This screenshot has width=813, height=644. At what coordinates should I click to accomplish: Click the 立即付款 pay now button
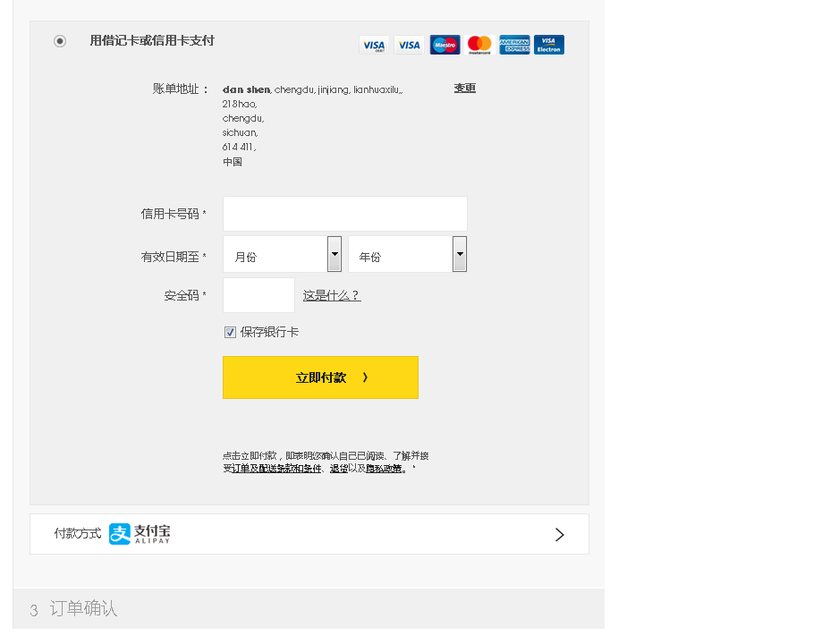tap(320, 377)
